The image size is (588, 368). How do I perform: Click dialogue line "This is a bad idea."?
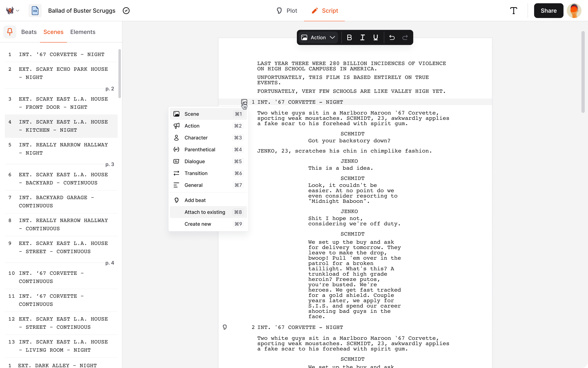340,168
